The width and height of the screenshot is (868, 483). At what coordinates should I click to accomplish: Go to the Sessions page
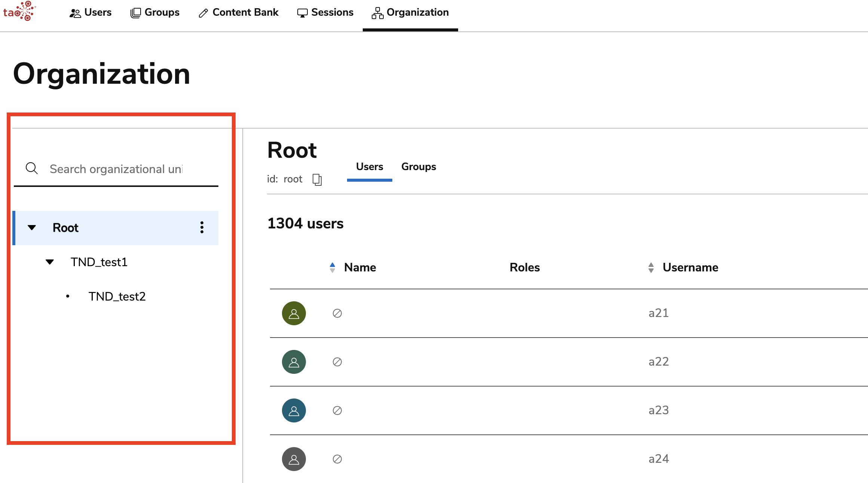pyautogui.click(x=325, y=12)
